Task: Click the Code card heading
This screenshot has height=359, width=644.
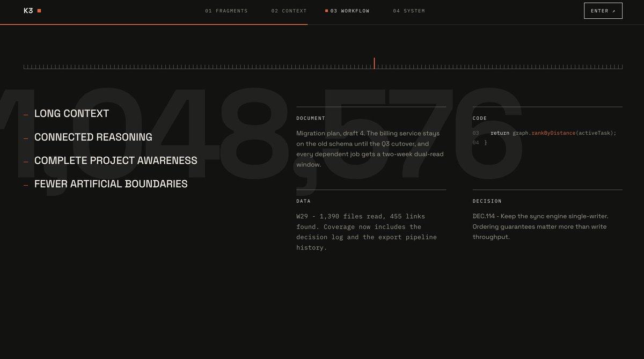Action: tap(480, 118)
